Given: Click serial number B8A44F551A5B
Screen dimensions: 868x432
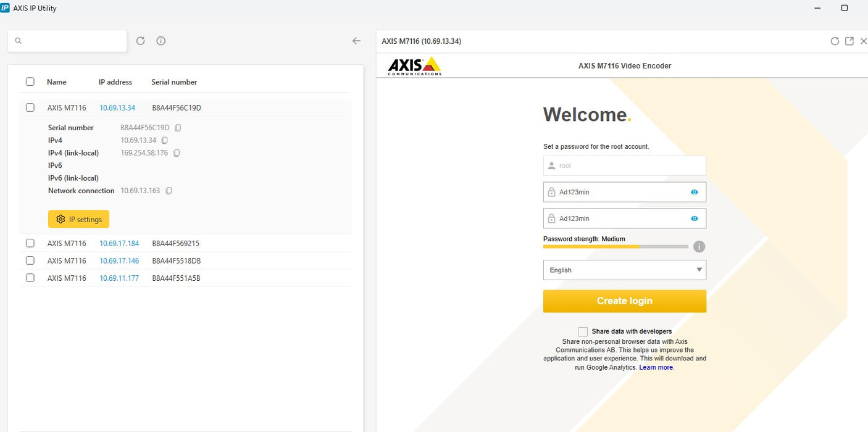Looking at the screenshot, I should pos(177,278).
